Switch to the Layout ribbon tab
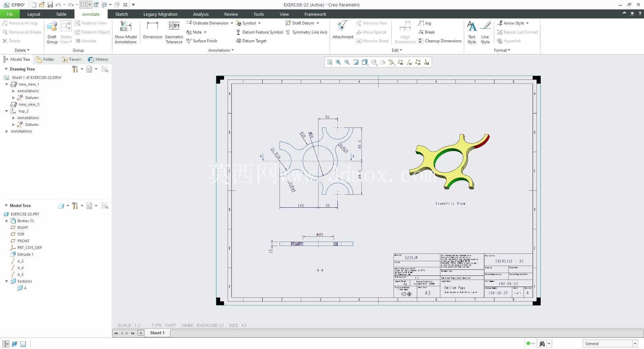Image resolution: width=644 pixels, height=349 pixels. 34,14
